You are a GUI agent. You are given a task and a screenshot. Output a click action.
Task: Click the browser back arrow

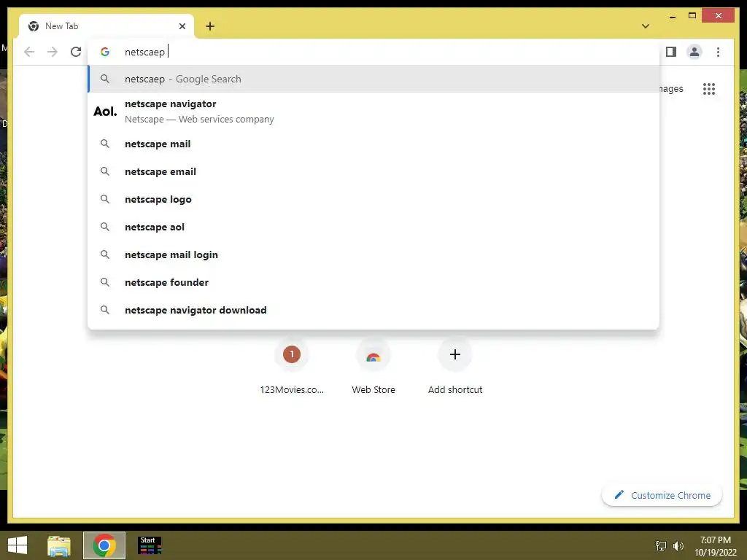coord(29,52)
